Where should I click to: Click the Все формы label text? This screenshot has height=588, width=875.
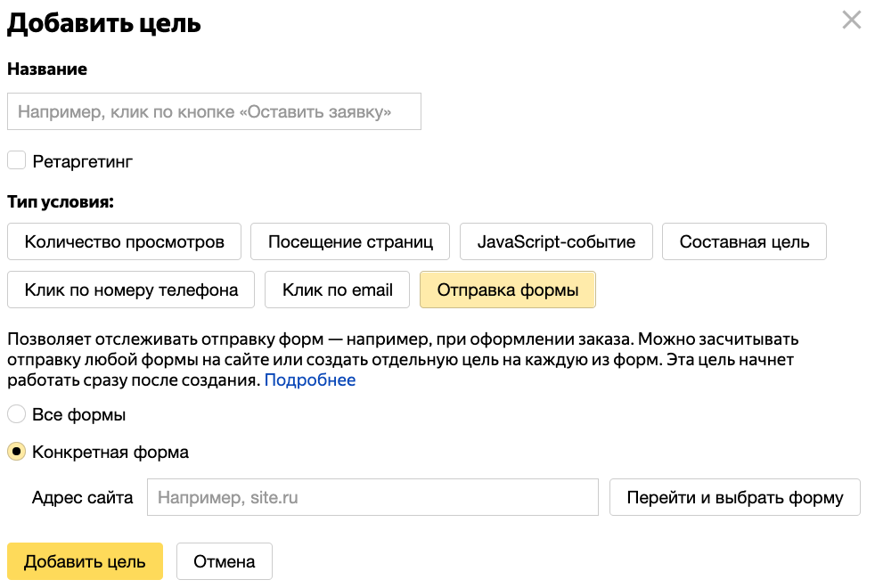tap(78, 414)
